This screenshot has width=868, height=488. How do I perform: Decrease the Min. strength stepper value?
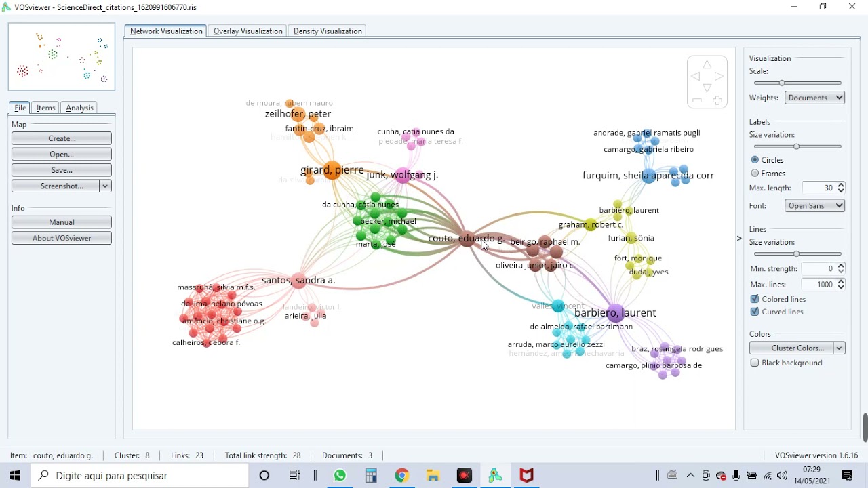pyautogui.click(x=841, y=272)
